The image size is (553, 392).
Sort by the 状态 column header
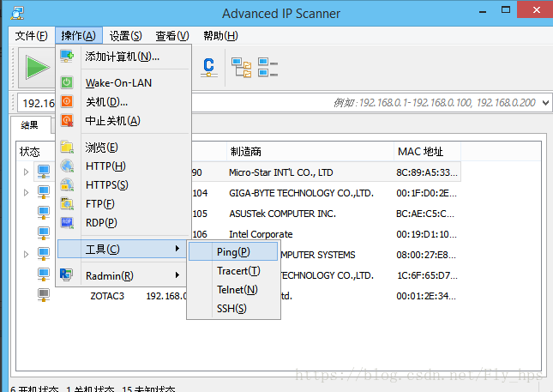[30, 152]
